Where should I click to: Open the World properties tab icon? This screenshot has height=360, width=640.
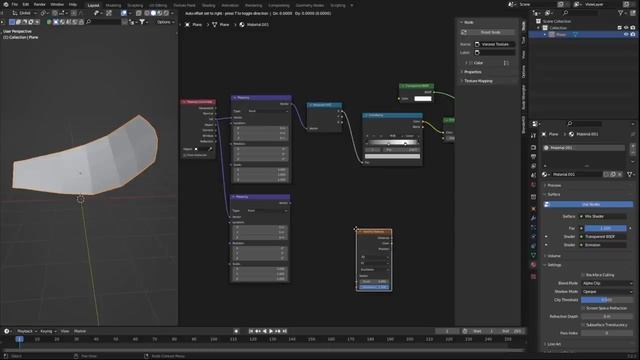point(533,185)
